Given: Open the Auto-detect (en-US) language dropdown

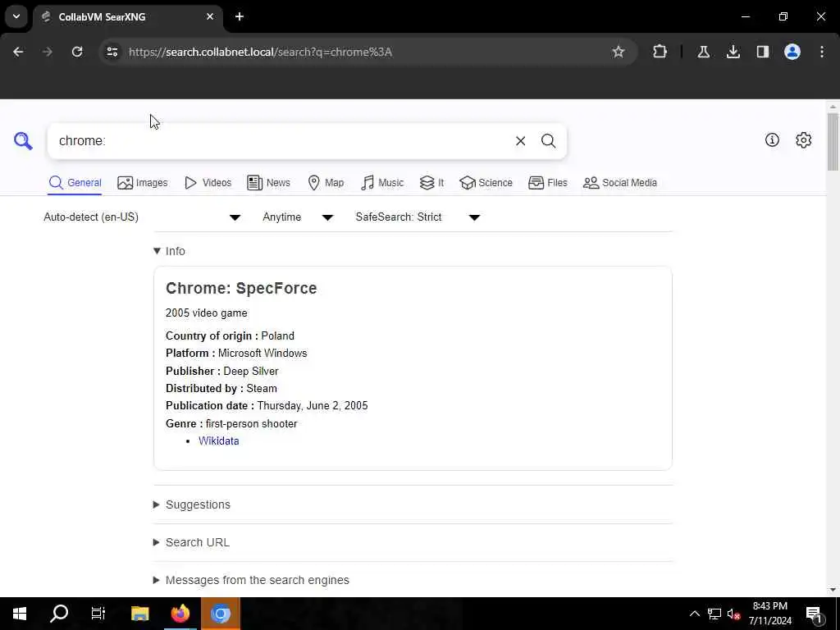Looking at the screenshot, I should pos(142,217).
